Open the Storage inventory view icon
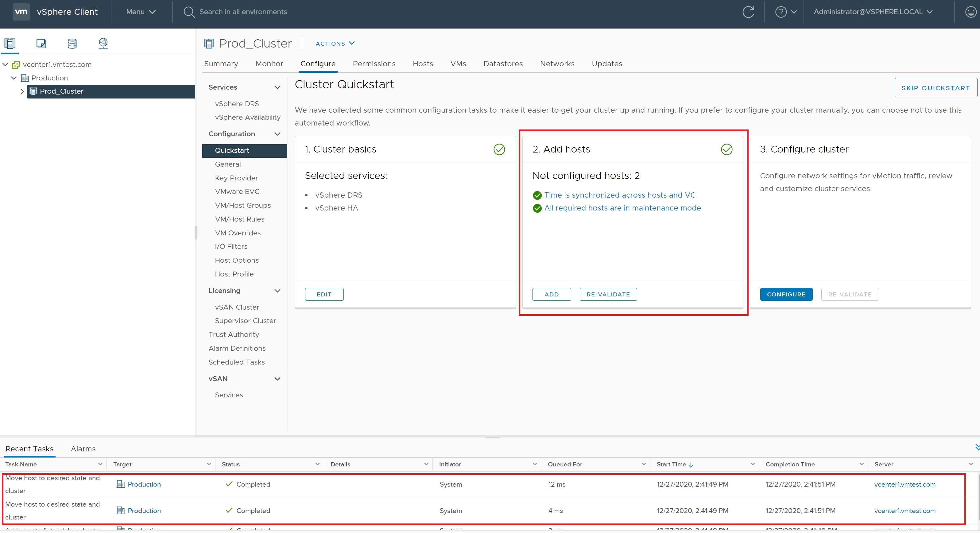Image resolution: width=980 pixels, height=533 pixels. 72,43
